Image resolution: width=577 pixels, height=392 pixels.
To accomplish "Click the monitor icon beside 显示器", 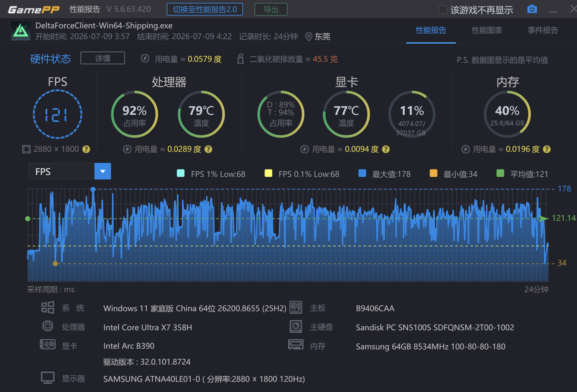I will [48, 378].
